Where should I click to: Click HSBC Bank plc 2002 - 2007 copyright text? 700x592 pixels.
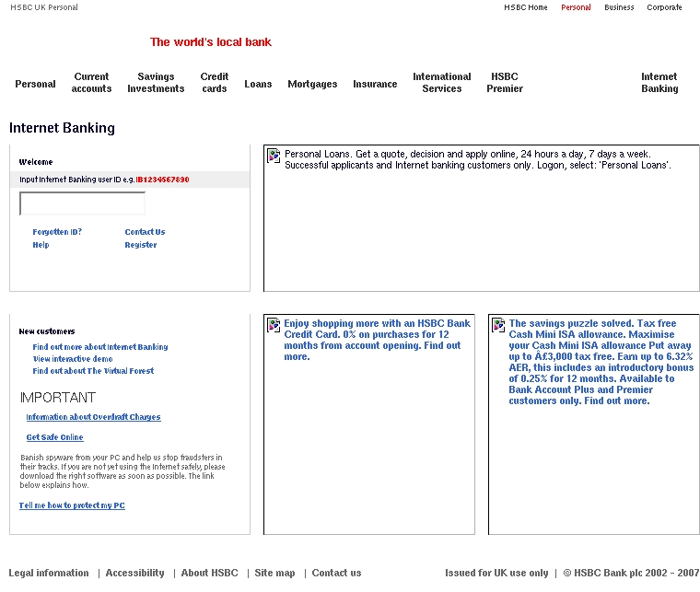coord(631,573)
